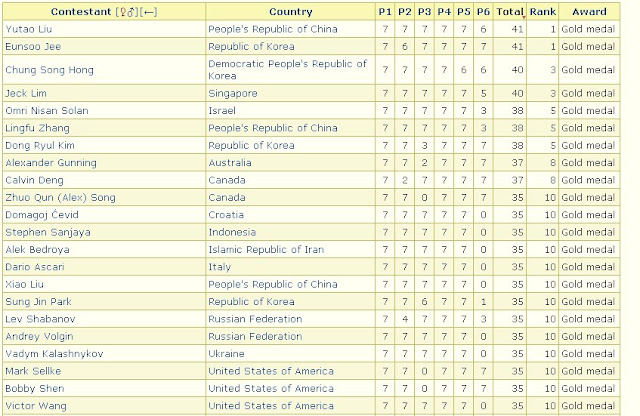This screenshot has height=416, width=640.
Task: View Singapore country page
Action: (233, 93)
